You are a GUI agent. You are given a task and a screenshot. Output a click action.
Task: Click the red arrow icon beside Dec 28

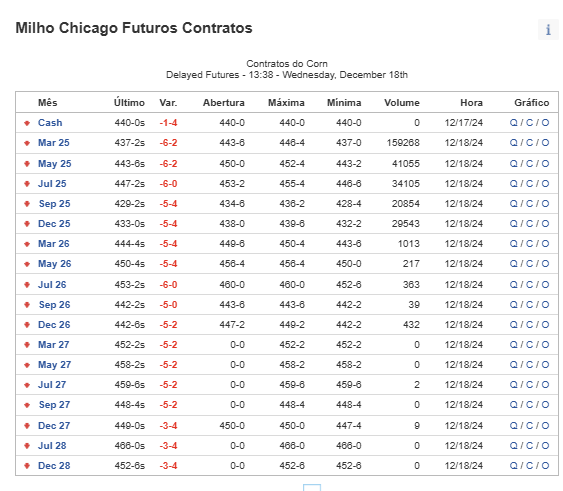click(x=27, y=466)
